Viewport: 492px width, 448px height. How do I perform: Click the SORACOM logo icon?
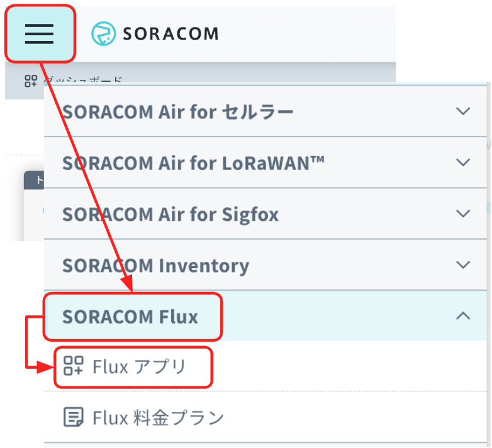pos(104,33)
